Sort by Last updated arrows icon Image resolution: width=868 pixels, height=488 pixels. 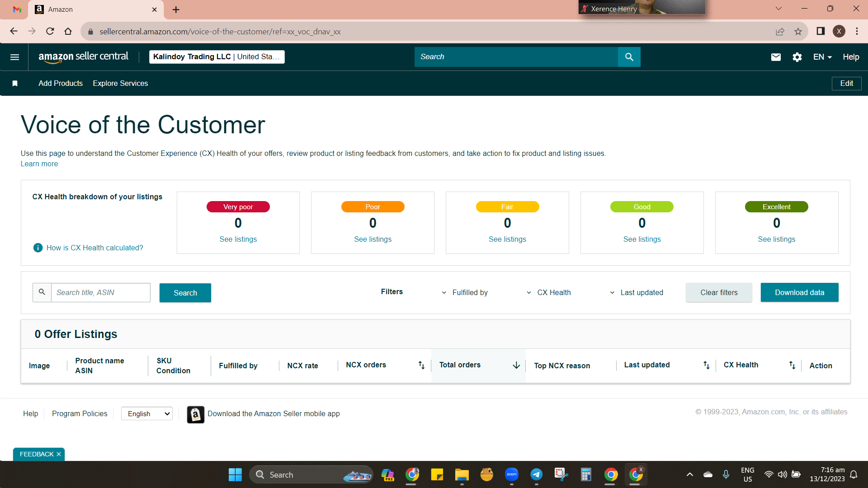click(706, 365)
